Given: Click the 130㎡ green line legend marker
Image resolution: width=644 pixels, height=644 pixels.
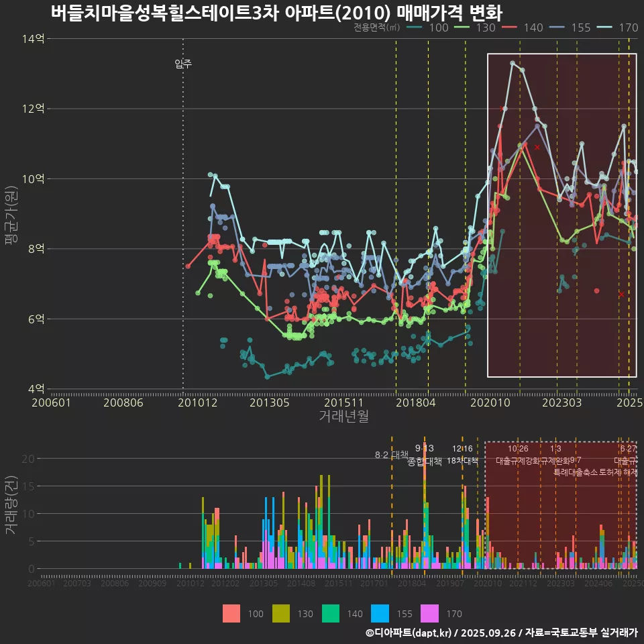Looking at the screenshot, I should (x=463, y=28).
